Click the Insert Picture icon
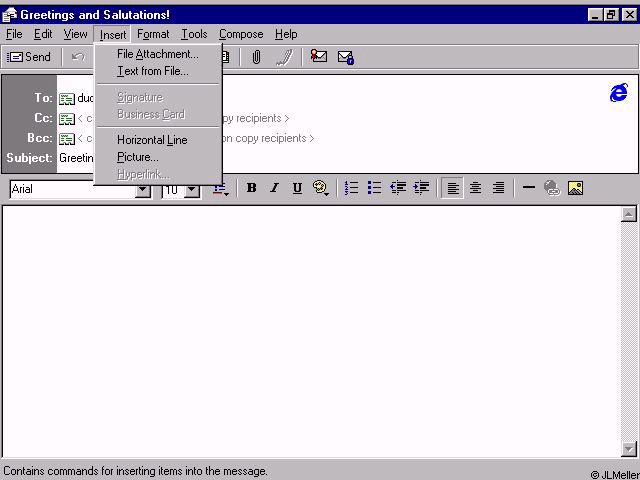The height and width of the screenshot is (480, 640). click(575, 188)
